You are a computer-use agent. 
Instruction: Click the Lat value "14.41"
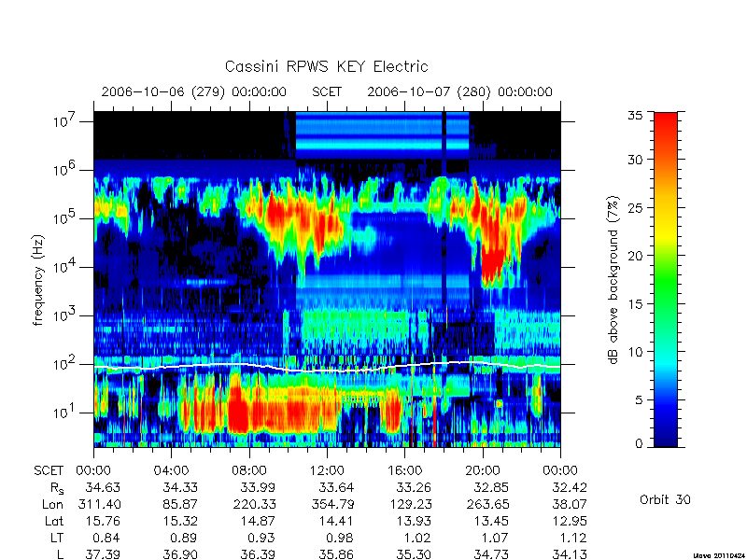[336, 521]
